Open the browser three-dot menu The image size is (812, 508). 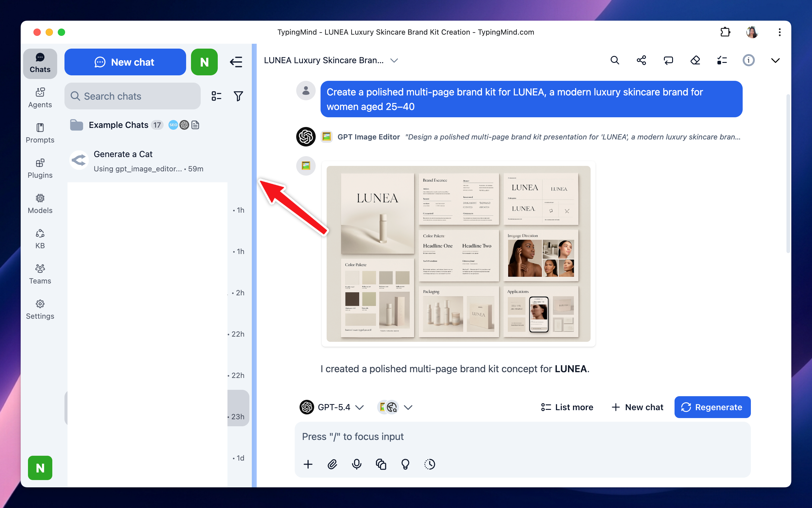(779, 32)
